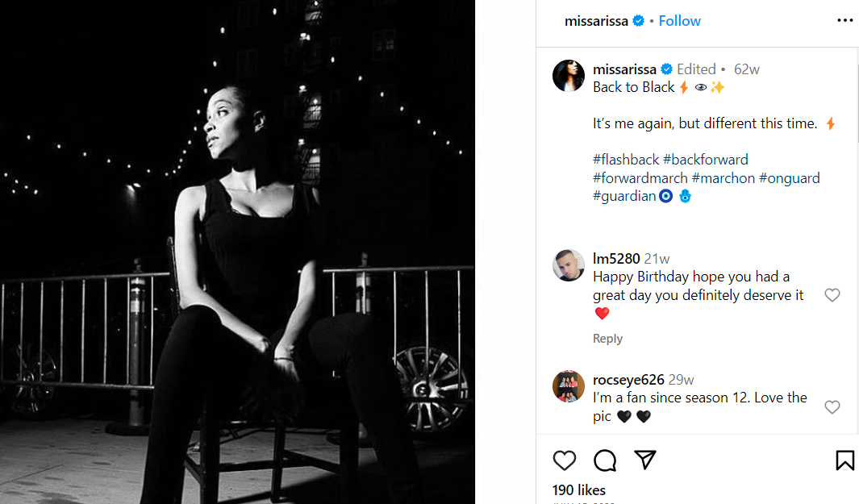Open lm5280's avatar

click(x=569, y=265)
